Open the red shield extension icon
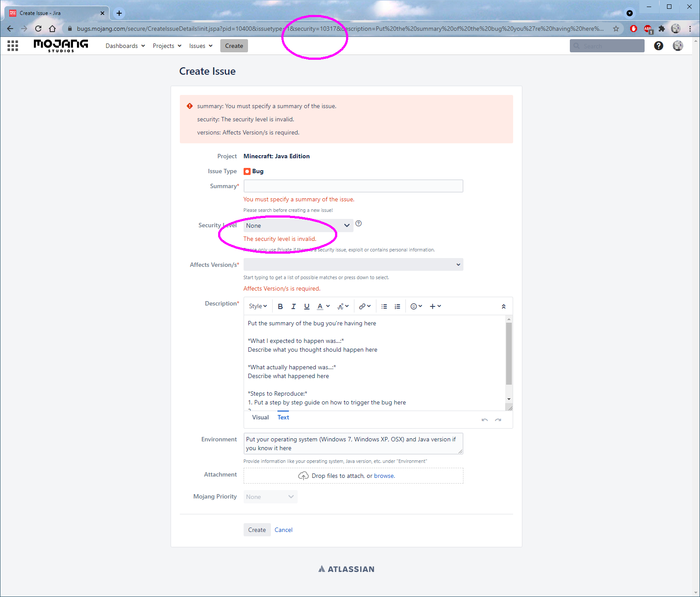700x597 pixels. tap(634, 29)
